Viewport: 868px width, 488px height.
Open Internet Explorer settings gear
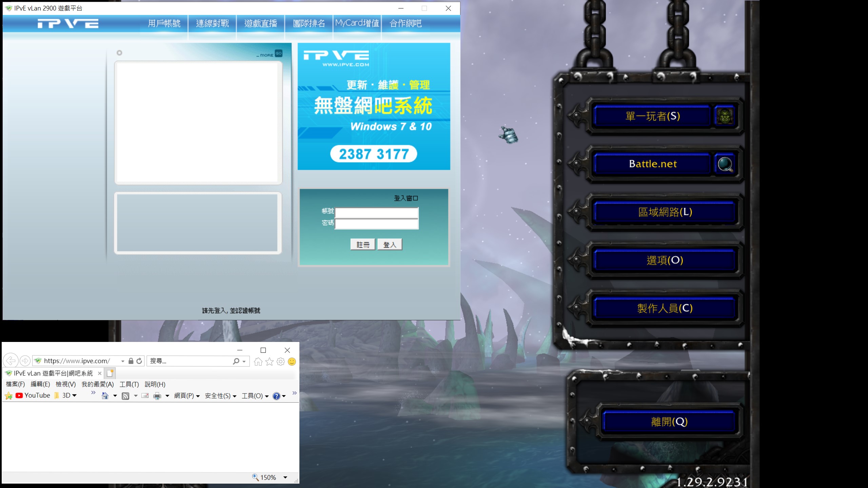pyautogui.click(x=280, y=362)
